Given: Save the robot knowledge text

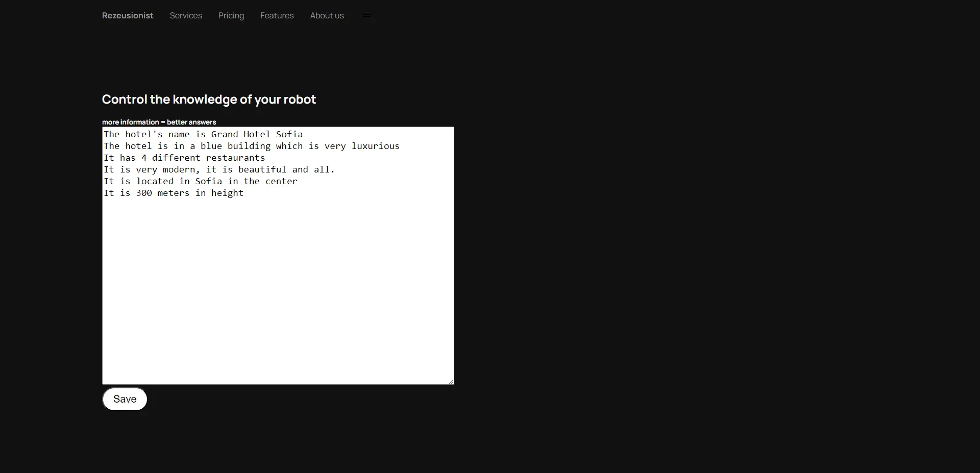Looking at the screenshot, I should click(x=125, y=399).
